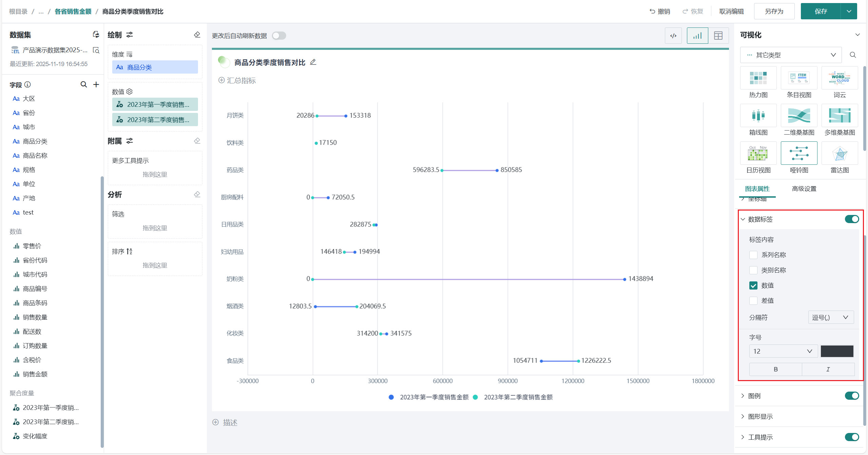Click the edit chart title pencil icon
Screen dimensions: 868x455
[x=313, y=62]
